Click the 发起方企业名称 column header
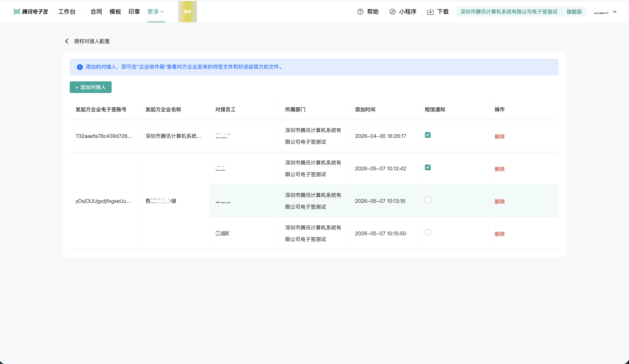Screen dimensions: 629x364 point(163,110)
